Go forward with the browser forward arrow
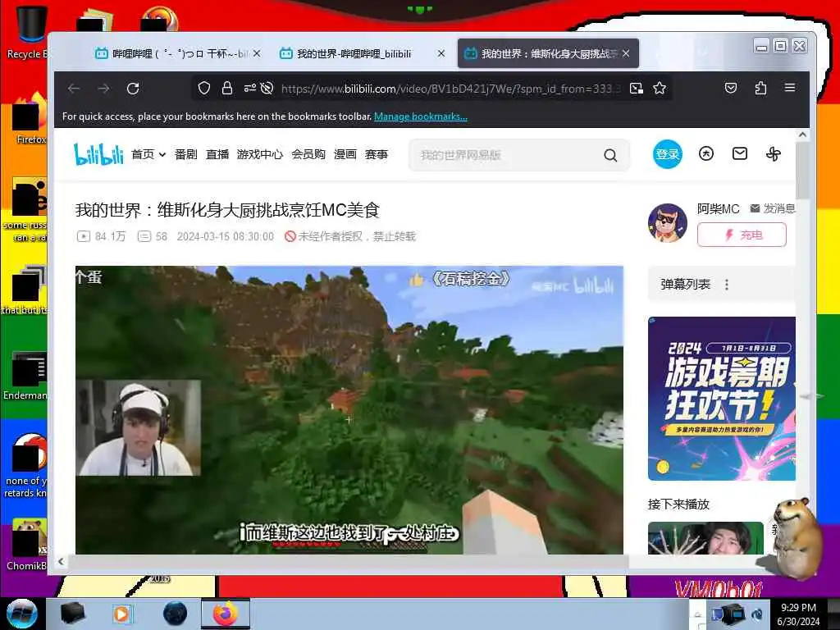Viewport: 840px width, 630px height. coord(103,89)
